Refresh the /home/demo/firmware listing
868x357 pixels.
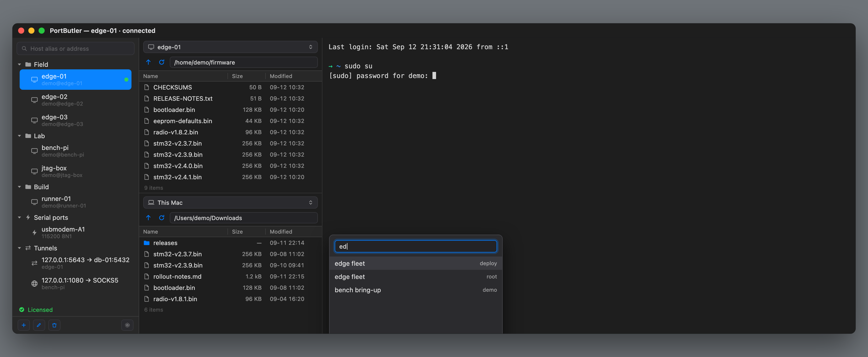162,62
